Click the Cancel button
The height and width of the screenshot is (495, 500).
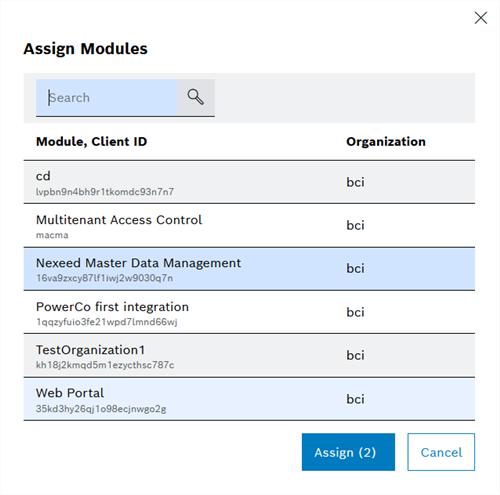(441, 452)
